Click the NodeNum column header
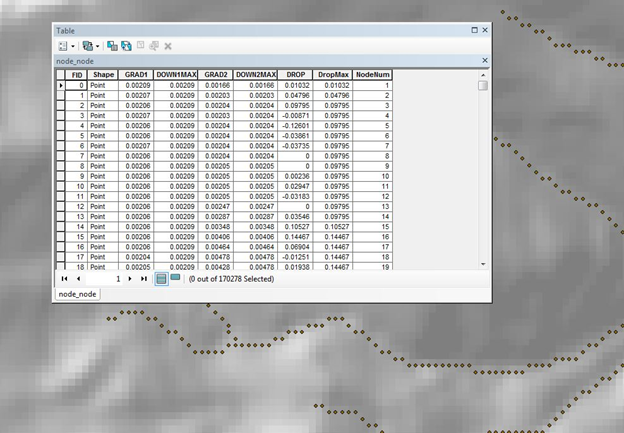 tap(373, 75)
